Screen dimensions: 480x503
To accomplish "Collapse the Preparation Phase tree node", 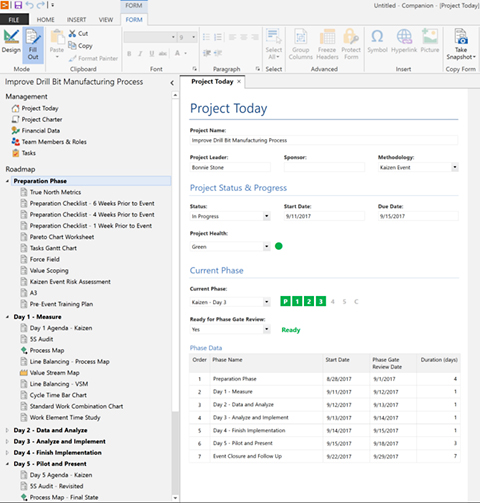I will tap(7, 181).
